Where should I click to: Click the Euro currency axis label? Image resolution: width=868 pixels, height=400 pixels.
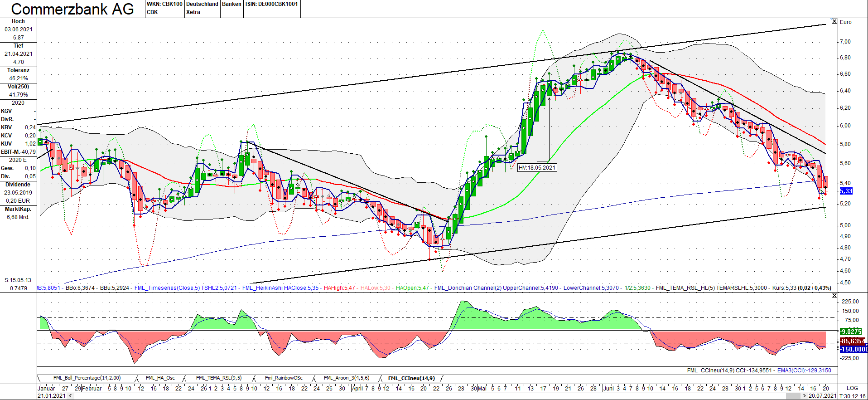[x=846, y=22]
